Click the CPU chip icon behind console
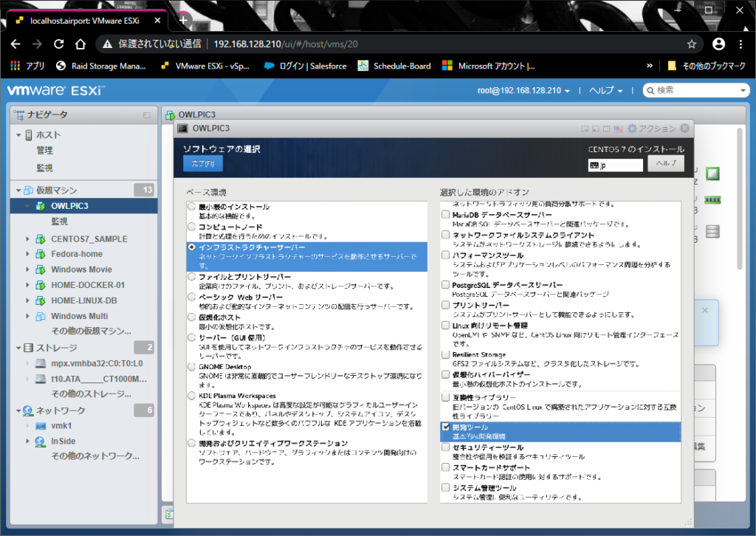The height and width of the screenshot is (536, 756). coord(712,173)
